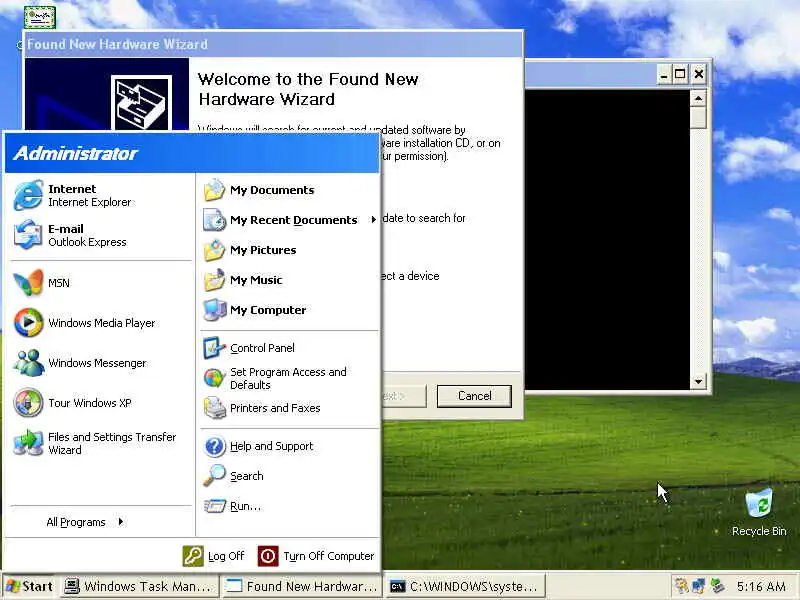Open My Computer icon
Image resolution: width=800 pixels, height=600 pixels.
214,310
